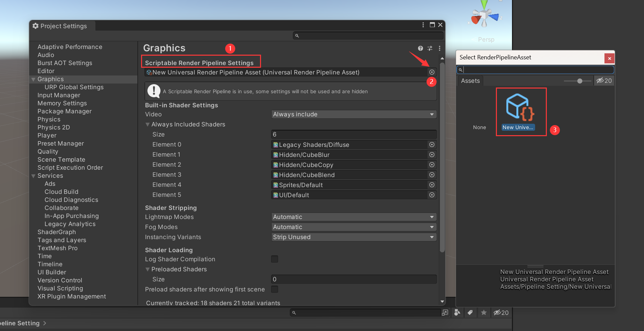Click the Favorites star icon in Project panel
Image resolution: width=644 pixels, height=331 pixels.
(484, 313)
